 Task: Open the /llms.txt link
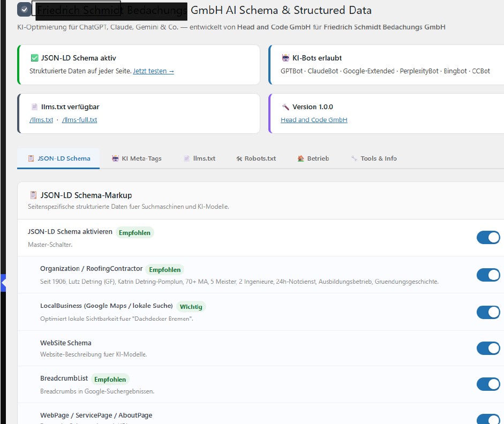pos(41,120)
